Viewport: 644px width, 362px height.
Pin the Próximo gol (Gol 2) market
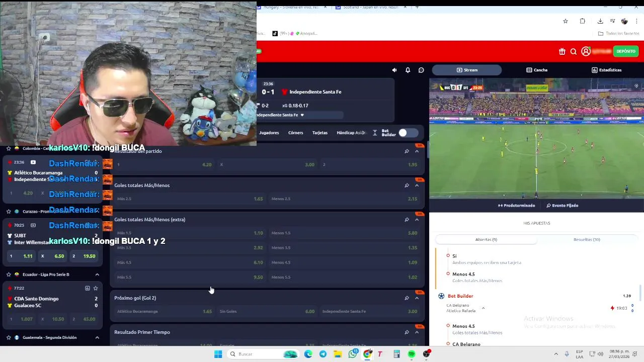407,298
